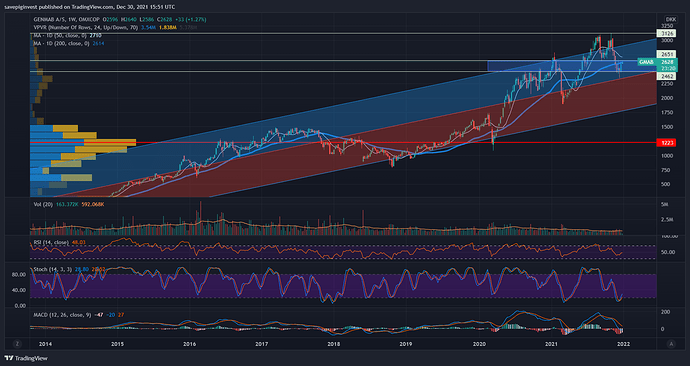Click the 1000 price axis value
This screenshot has width=690, height=366.
[668, 156]
